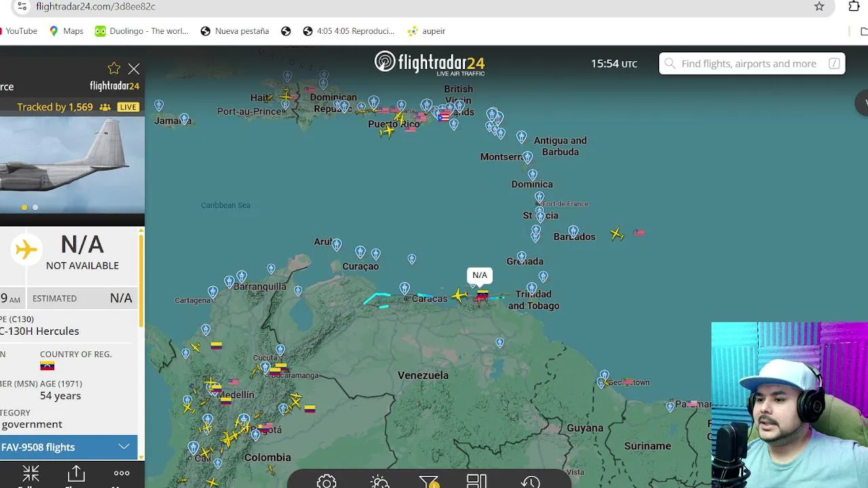This screenshot has height=488, width=868.
Task: Close the flight details panel
Action: pyautogui.click(x=134, y=69)
